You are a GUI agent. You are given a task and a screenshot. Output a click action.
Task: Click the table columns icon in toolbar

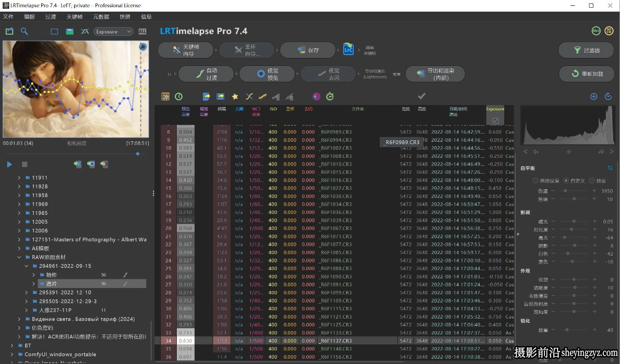pos(165,96)
